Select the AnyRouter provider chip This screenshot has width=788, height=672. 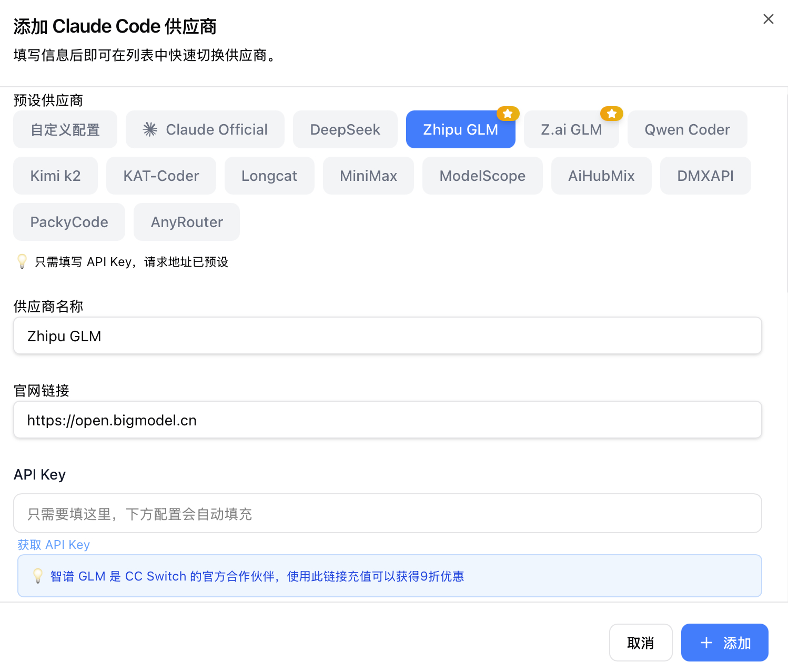tap(186, 222)
